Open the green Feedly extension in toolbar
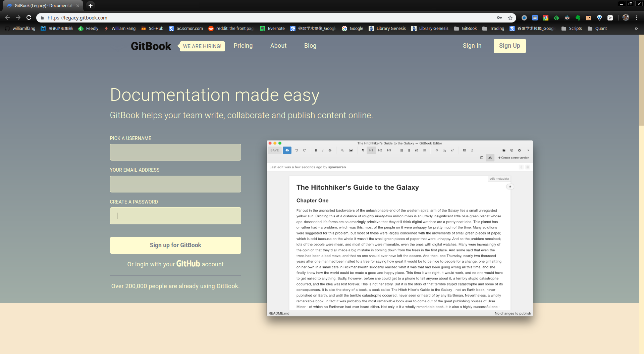644x354 pixels. [556, 18]
